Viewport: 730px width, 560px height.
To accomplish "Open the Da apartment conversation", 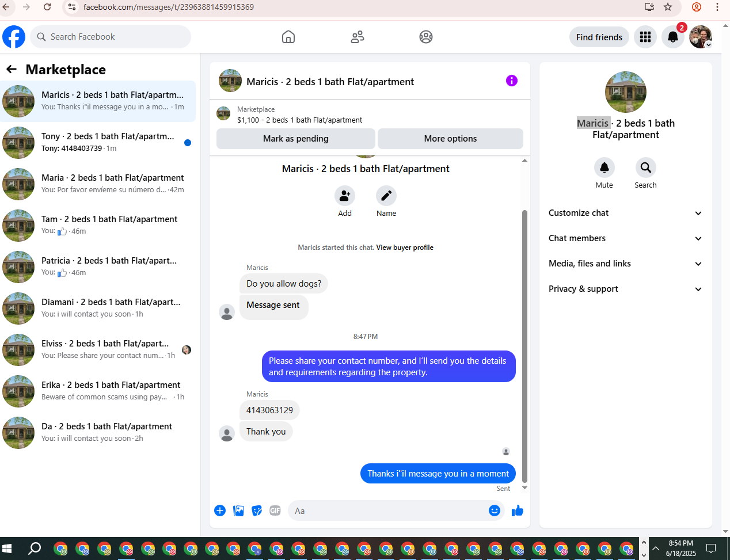I will [x=98, y=432].
